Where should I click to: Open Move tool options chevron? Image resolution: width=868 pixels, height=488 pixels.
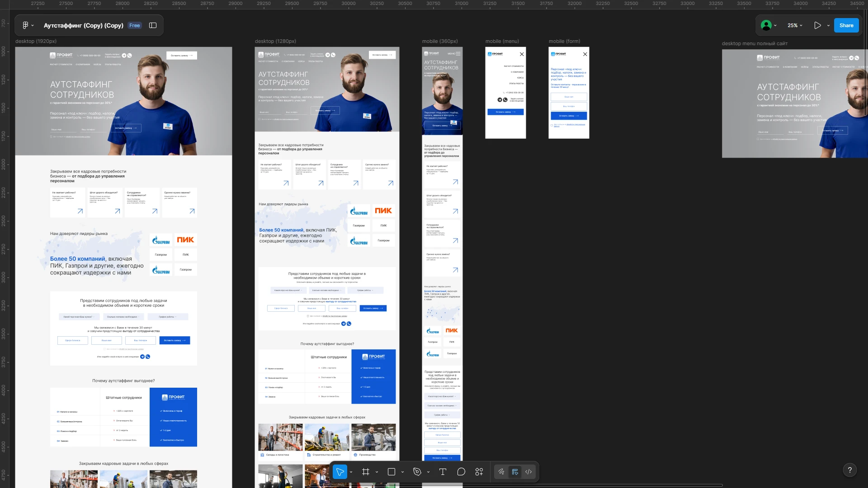tap(351, 472)
